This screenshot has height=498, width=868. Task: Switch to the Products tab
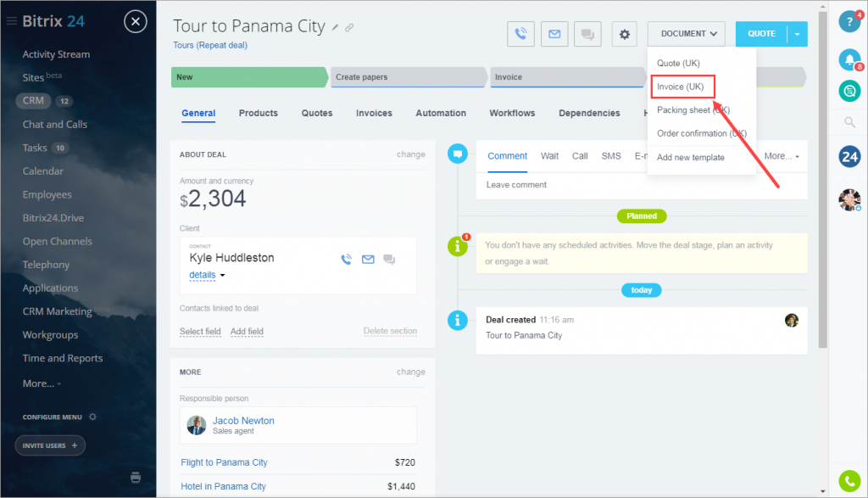[258, 113]
